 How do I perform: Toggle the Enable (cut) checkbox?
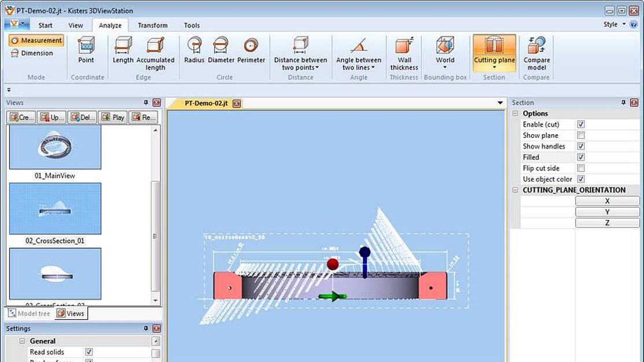tap(581, 124)
